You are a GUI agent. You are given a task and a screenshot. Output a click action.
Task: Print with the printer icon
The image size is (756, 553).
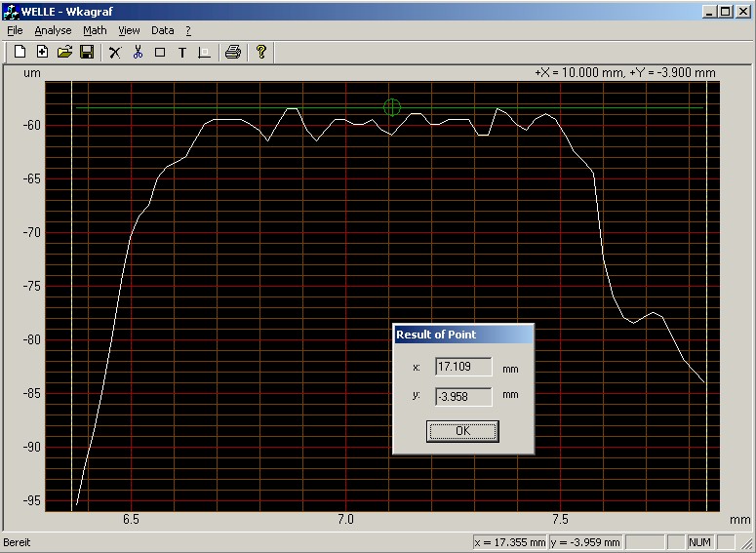coord(233,52)
